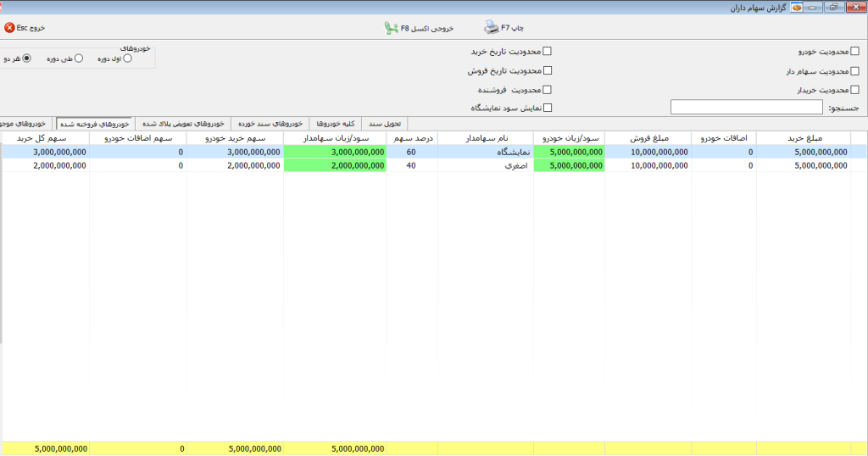Sort by مبلغ فروش column header
This screenshot has width=868, height=456.
tap(648, 138)
